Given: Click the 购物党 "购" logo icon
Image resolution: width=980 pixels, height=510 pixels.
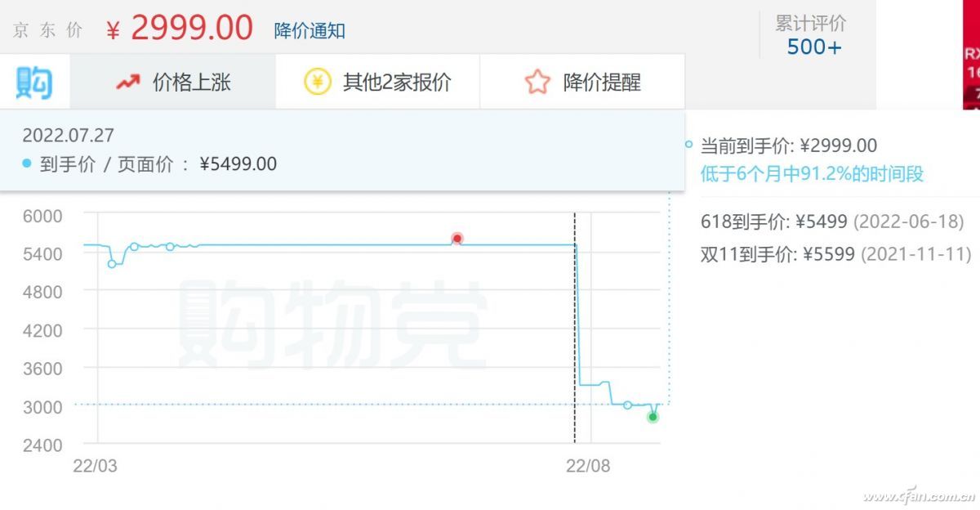Looking at the screenshot, I should pos(33,82).
